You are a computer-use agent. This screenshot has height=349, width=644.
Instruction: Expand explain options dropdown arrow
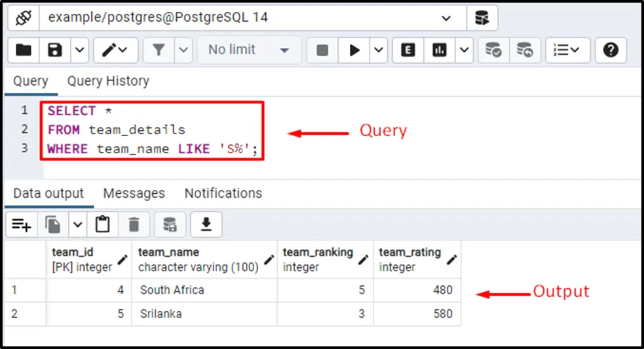point(464,50)
